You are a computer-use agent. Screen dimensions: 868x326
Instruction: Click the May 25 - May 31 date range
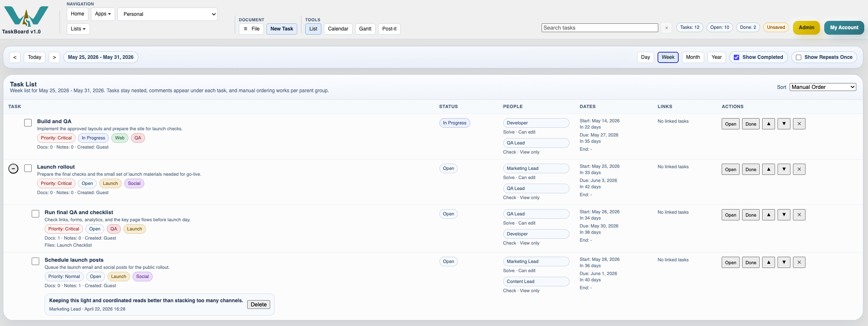(x=101, y=57)
